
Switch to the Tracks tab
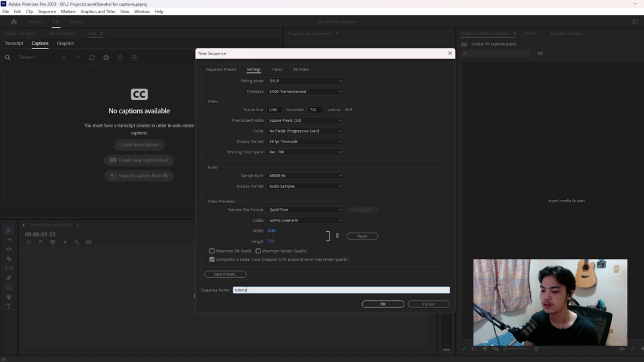277,69
